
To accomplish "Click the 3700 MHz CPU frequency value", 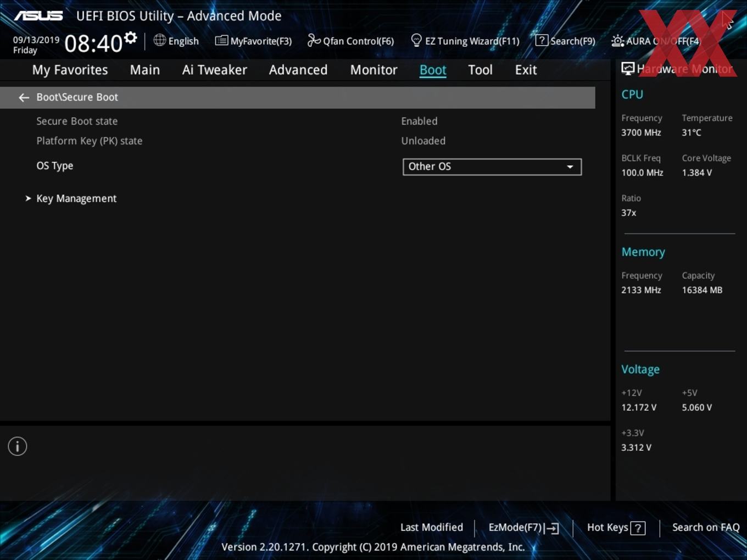I will [x=641, y=133].
